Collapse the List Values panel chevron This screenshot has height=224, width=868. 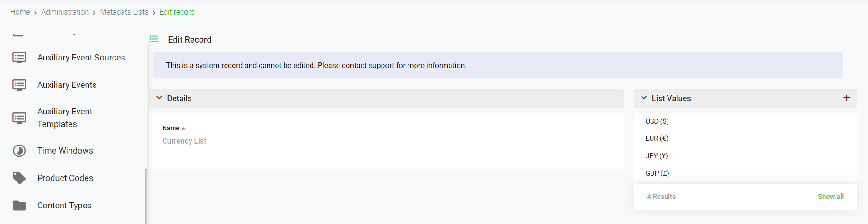pos(644,98)
